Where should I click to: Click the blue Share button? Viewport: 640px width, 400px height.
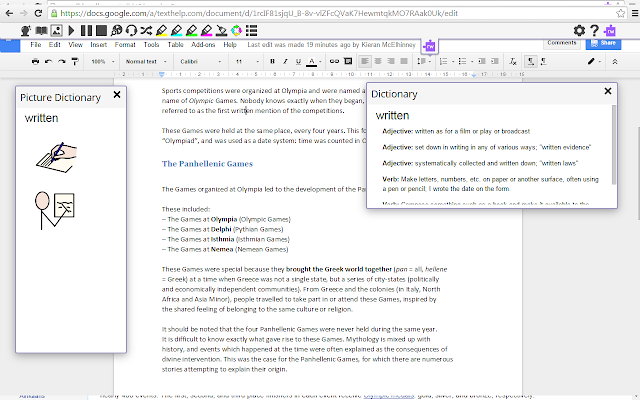click(603, 43)
